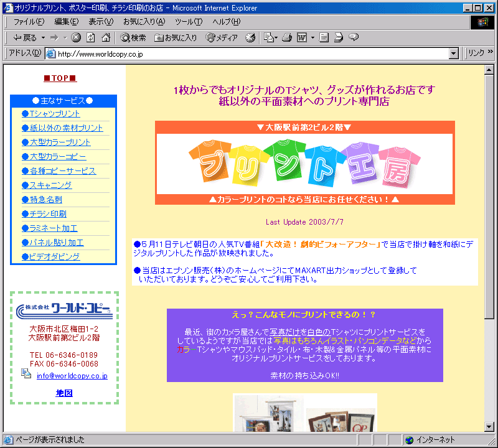Screen dimensions: 498x448
Task: Open the 特急名刺 link
Action: click(42, 199)
